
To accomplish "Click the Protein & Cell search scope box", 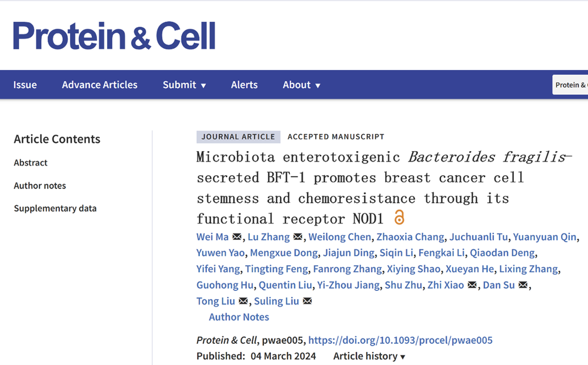I will click(x=570, y=85).
